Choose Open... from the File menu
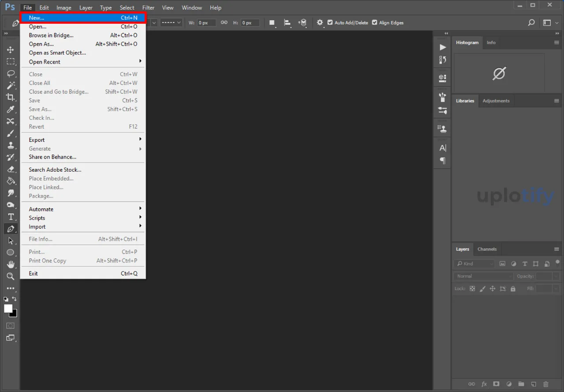Viewport: 564px width, 392px height. tap(83, 26)
